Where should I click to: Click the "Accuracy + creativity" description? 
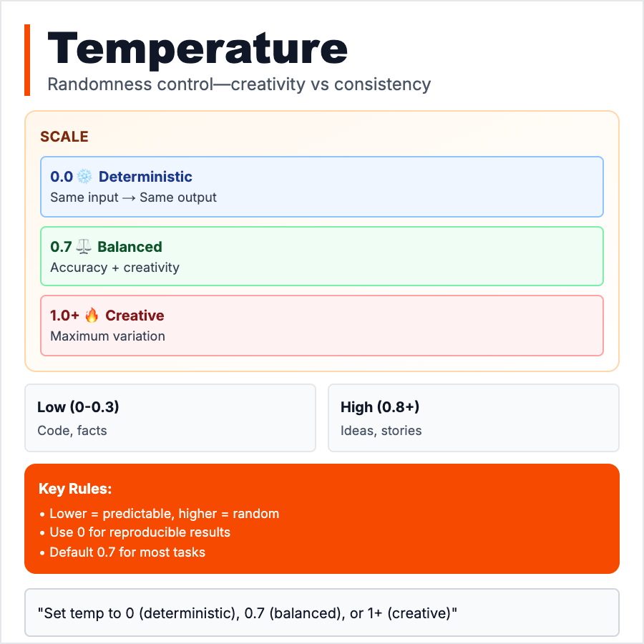(114, 268)
